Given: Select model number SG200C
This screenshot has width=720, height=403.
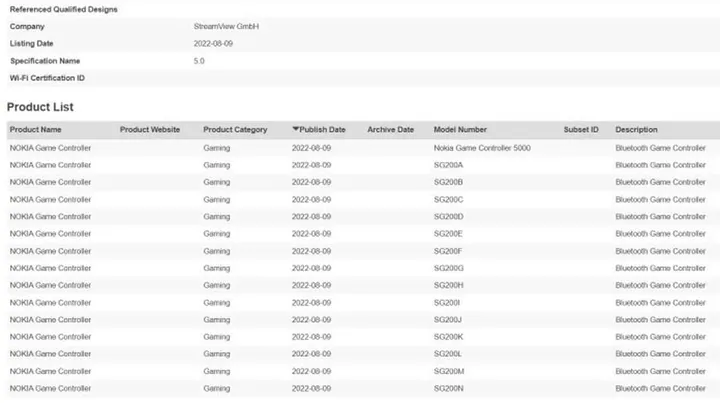Looking at the screenshot, I should 449,200.
